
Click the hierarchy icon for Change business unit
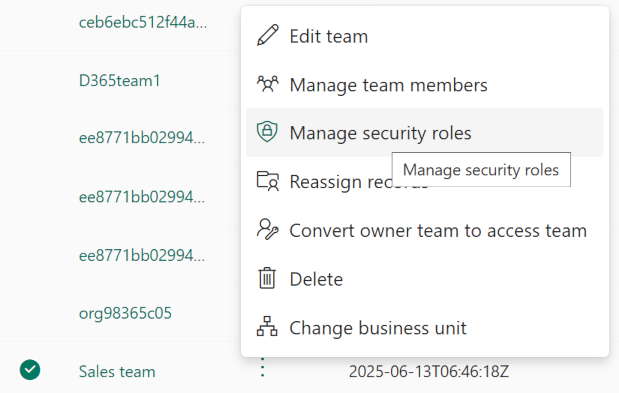[x=267, y=326]
